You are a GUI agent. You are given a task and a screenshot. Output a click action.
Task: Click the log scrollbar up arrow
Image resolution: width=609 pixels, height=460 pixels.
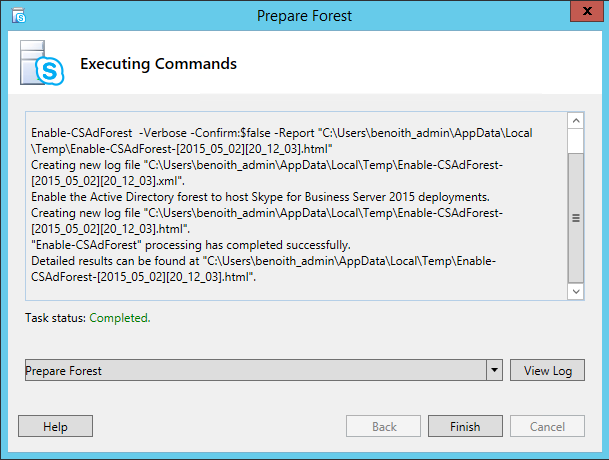576,120
